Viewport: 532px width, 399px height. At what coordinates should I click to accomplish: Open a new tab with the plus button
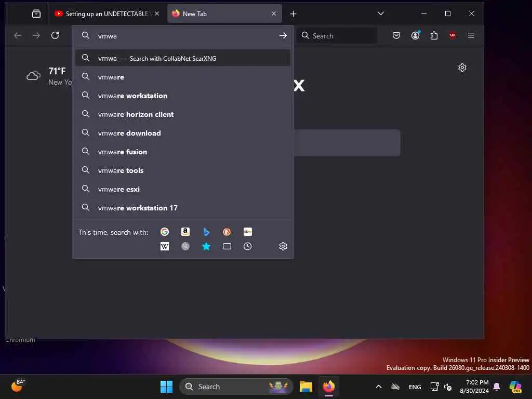click(293, 14)
